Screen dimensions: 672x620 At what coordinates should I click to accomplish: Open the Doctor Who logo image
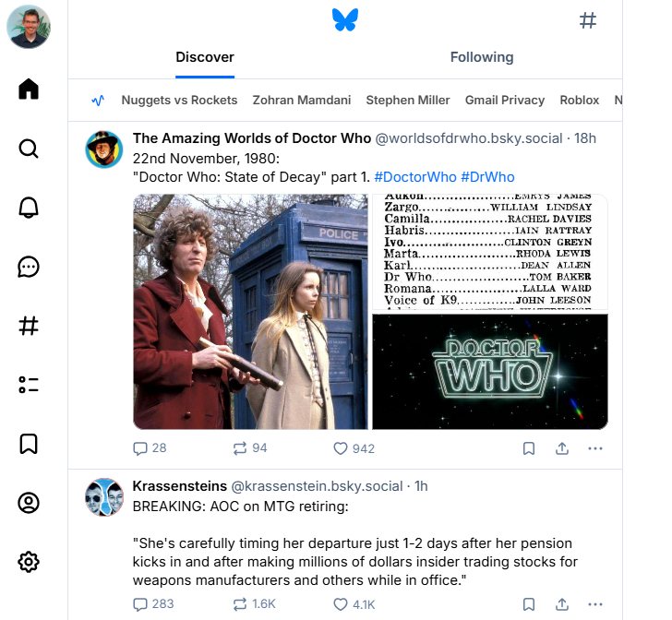(x=489, y=371)
